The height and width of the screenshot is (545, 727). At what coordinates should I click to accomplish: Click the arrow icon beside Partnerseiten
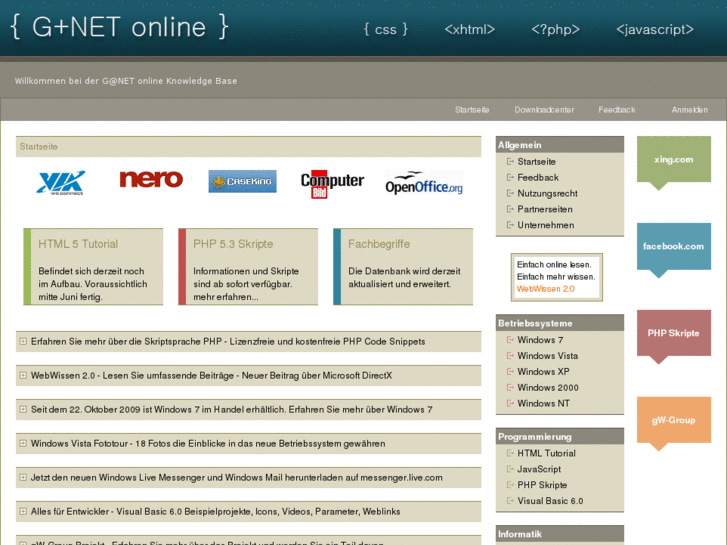click(510, 209)
